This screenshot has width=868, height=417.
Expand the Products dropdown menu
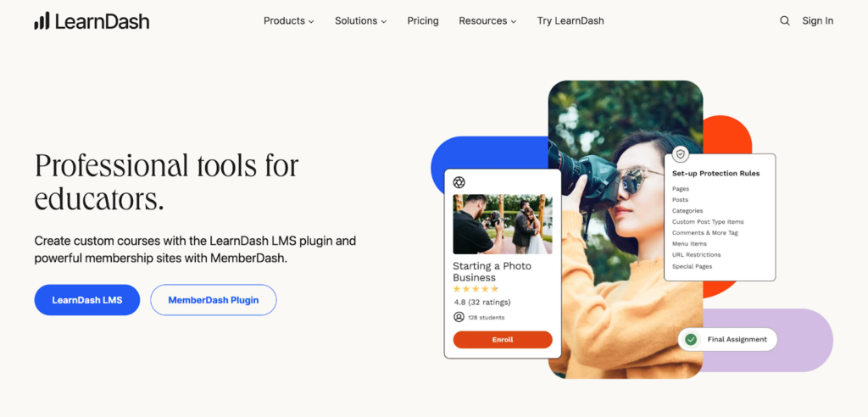[x=288, y=21]
